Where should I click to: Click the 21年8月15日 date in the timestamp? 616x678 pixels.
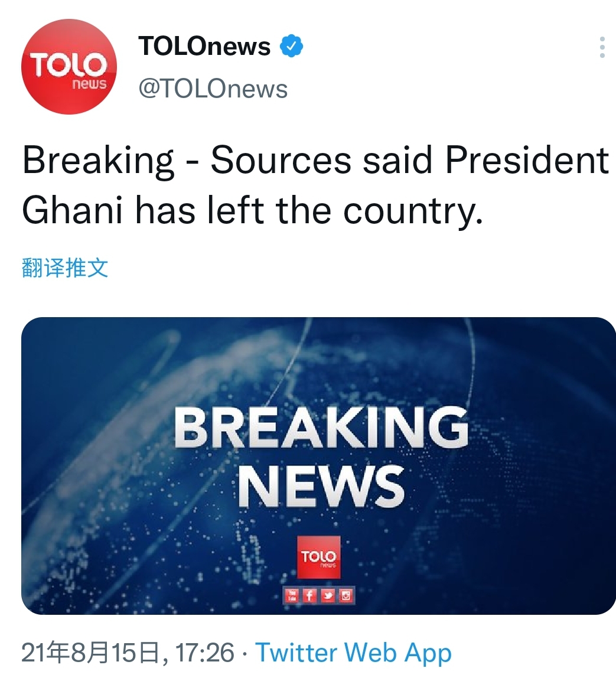tap(90, 653)
